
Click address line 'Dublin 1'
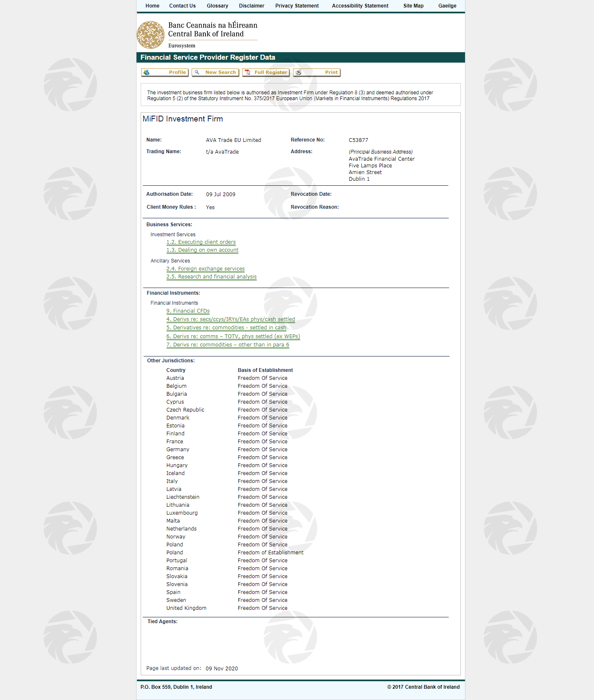click(x=359, y=179)
